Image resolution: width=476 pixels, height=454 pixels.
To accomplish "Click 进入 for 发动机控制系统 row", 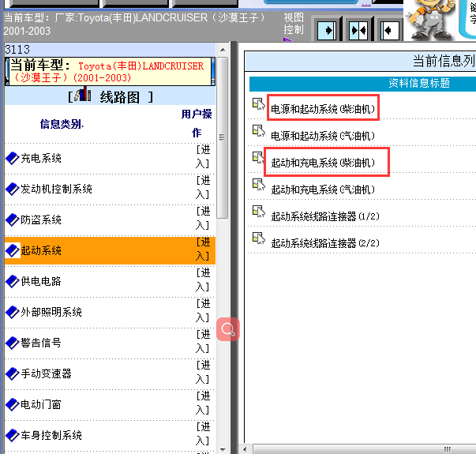I will point(203,187).
